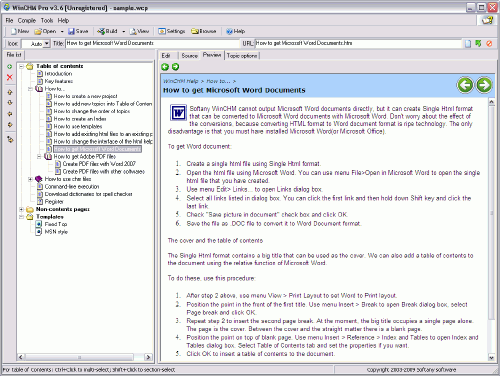Switch to the Topic options tab
500x376 pixels.
242,56
